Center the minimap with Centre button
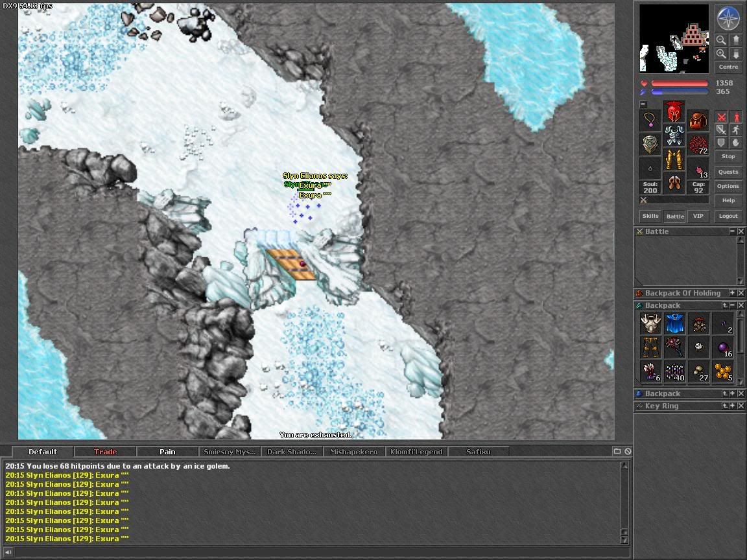Viewport: 747px width, 560px height. [728, 67]
